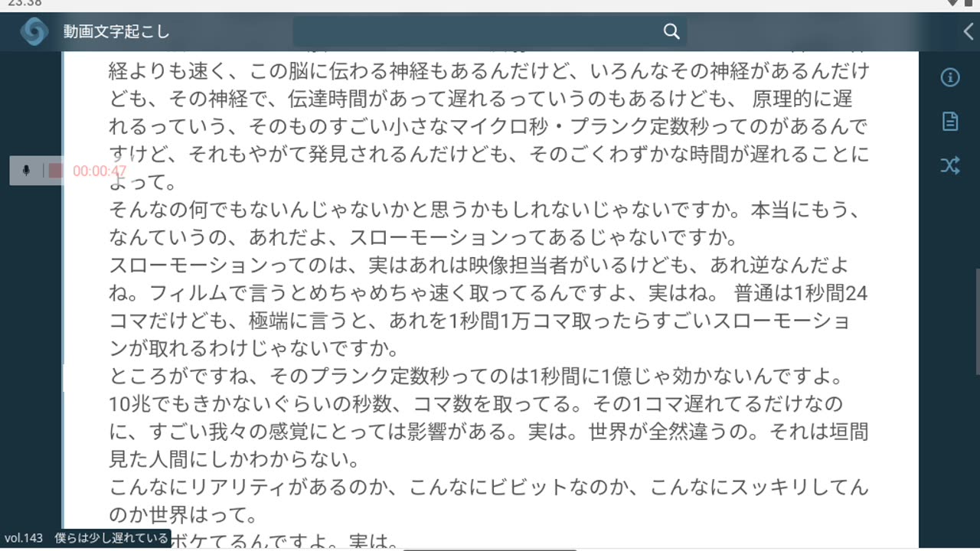Click the blue swirl app logo
This screenshot has width=980, height=551.
point(34,31)
